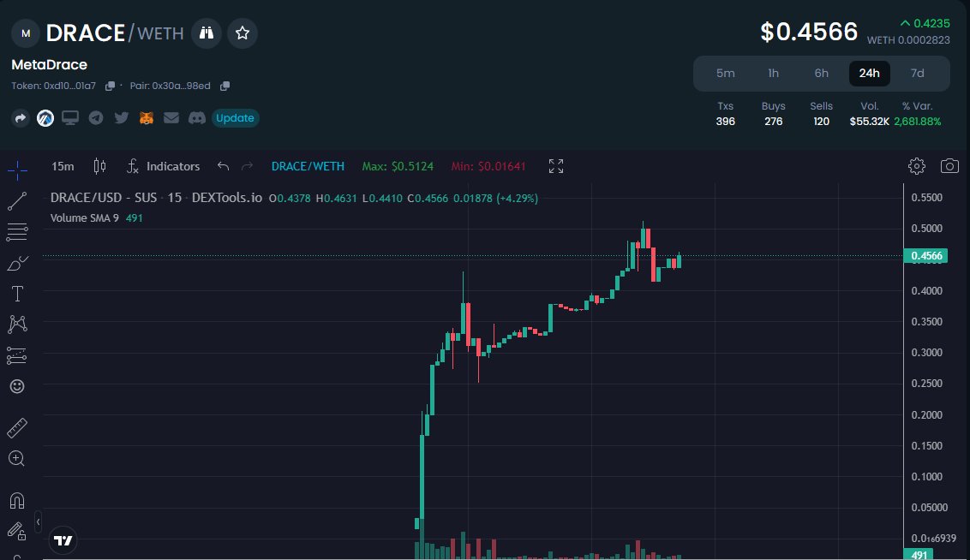This screenshot has height=560, width=970.
Task: Open chart settings gear
Action: pyautogui.click(x=917, y=165)
